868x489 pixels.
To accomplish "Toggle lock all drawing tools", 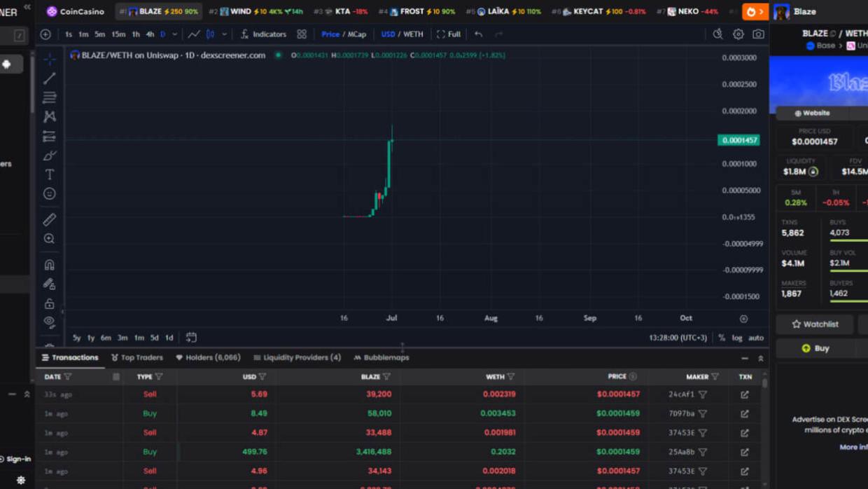I will point(49,303).
